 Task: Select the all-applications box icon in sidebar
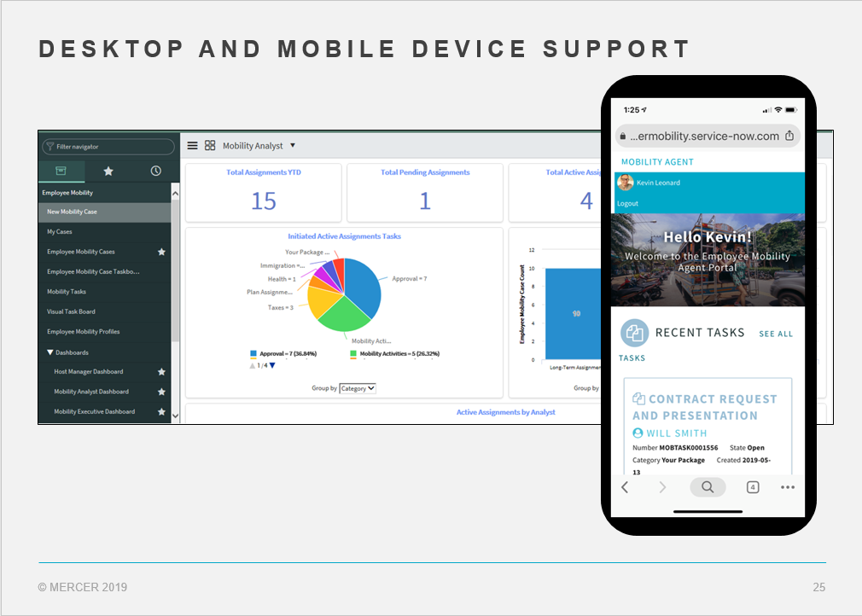click(x=61, y=171)
